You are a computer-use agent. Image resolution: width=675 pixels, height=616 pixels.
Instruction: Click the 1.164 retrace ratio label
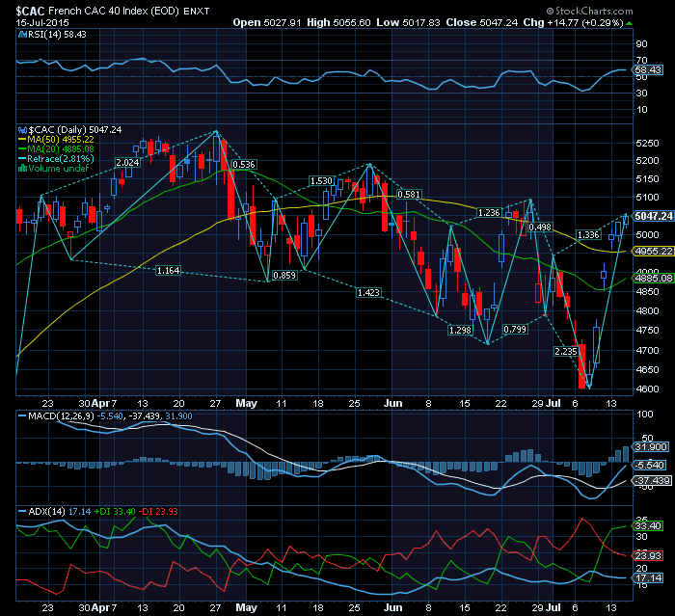[169, 270]
